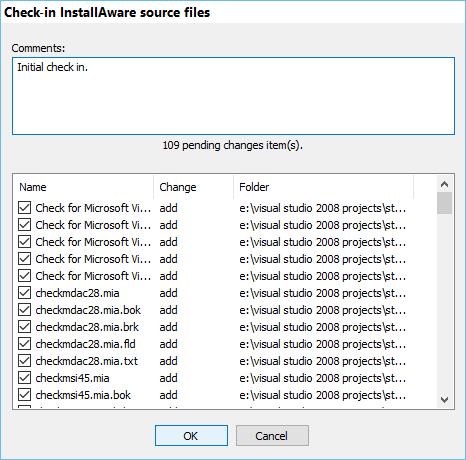Select the checkmsi45.mia row name
Screen dimensions: 466x460
click(72, 378)
